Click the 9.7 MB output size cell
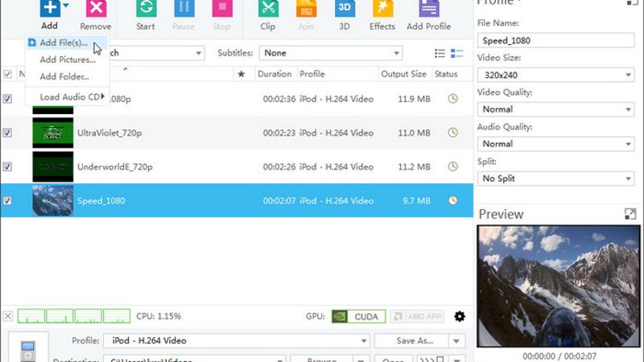The width and height of the screenshot is (644, 362). pos(416,200)
